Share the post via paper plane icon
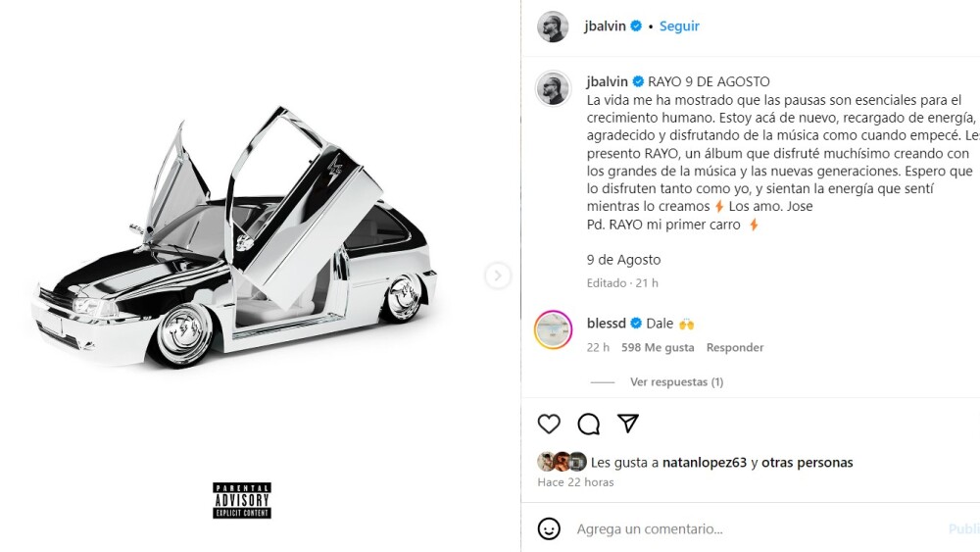 (627, 424)
